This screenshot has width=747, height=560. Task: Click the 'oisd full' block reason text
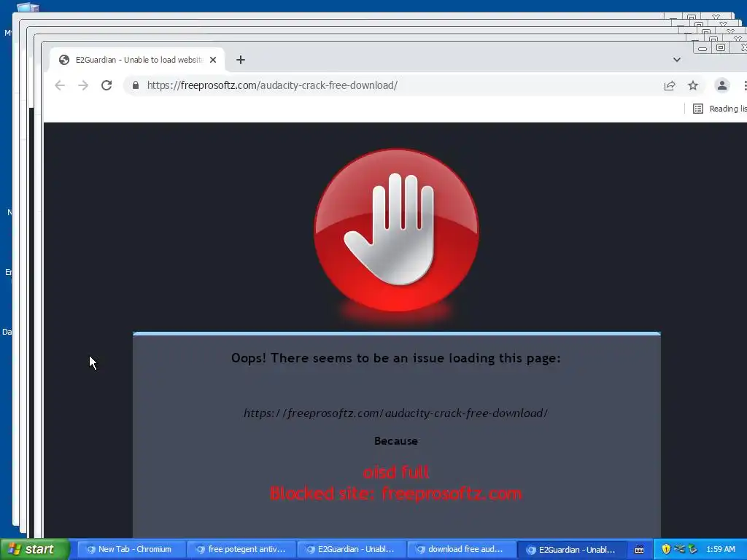pos(396,472)
